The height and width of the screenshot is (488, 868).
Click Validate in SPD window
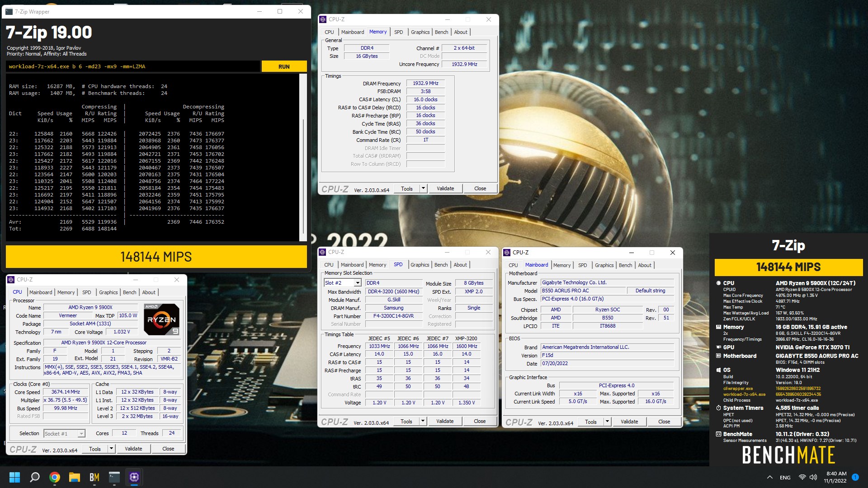(x=445, y=421)
